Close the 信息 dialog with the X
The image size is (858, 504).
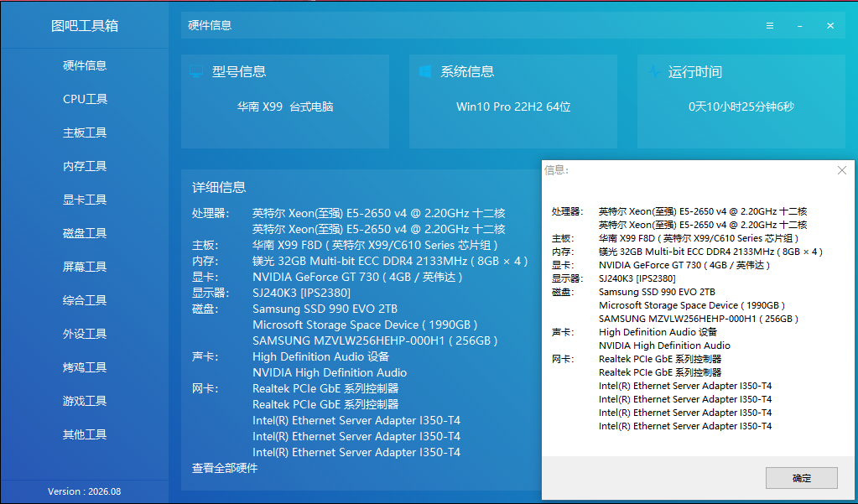tap(842, 171)
